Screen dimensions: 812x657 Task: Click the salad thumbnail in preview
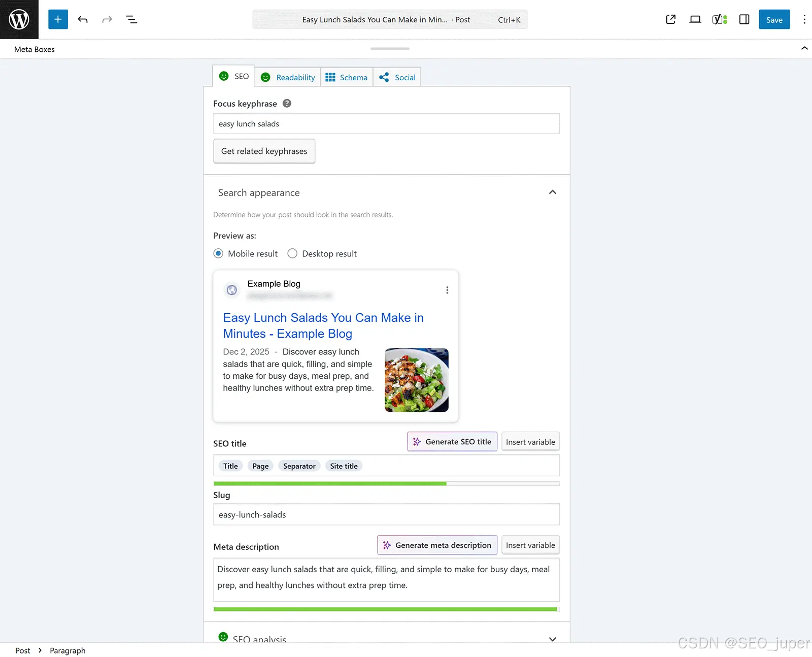(417, 380)
